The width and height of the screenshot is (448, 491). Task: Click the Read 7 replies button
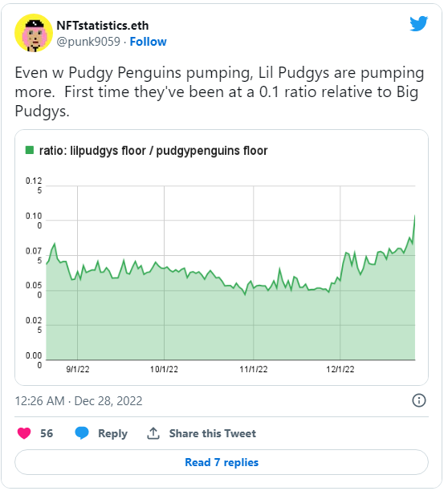pos(222,462)
